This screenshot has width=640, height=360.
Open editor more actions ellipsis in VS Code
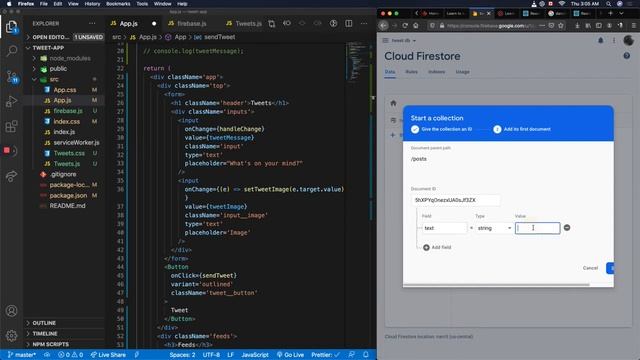pos(364,24)
